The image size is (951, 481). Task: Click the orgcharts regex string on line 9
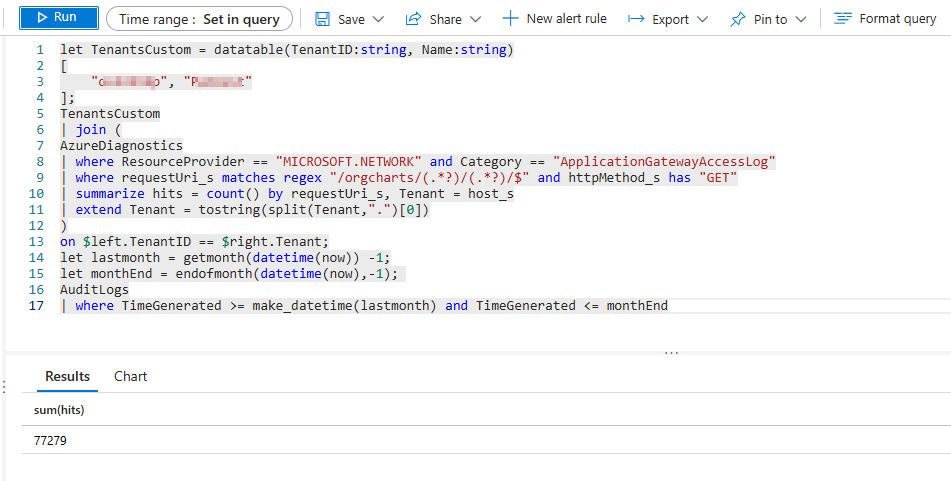pos(431,177)
